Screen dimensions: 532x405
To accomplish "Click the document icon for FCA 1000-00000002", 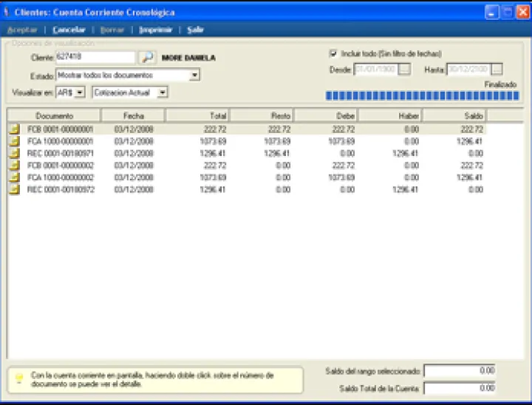I will [14, 177].
